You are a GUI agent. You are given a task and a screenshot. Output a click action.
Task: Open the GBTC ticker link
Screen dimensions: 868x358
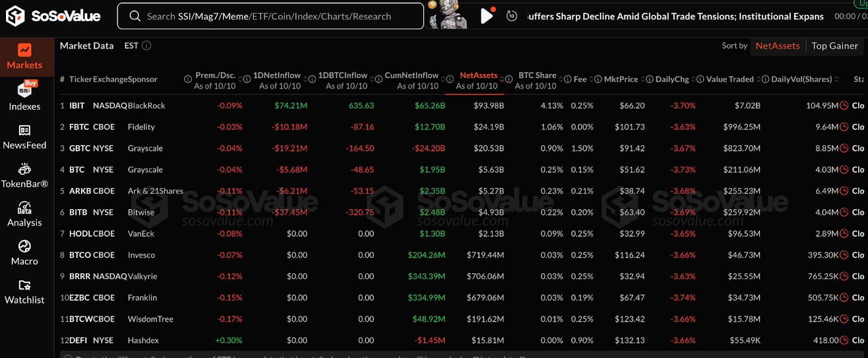(x=80, y=148)
